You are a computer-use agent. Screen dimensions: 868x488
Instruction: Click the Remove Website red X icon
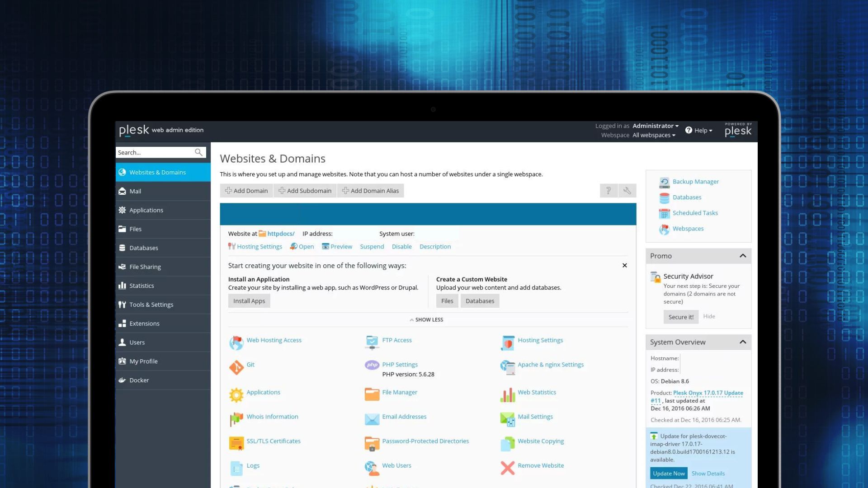(x=507, y=468)
